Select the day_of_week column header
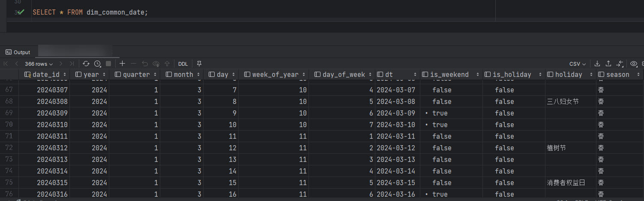The height and width of the screenshot is (201, 644). tap(342, 74)
